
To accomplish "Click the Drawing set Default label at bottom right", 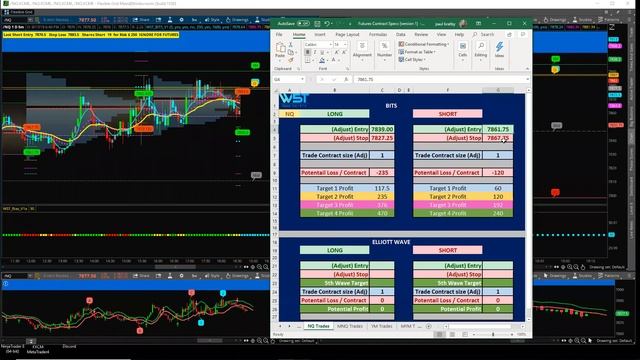I will click(614, 340).
